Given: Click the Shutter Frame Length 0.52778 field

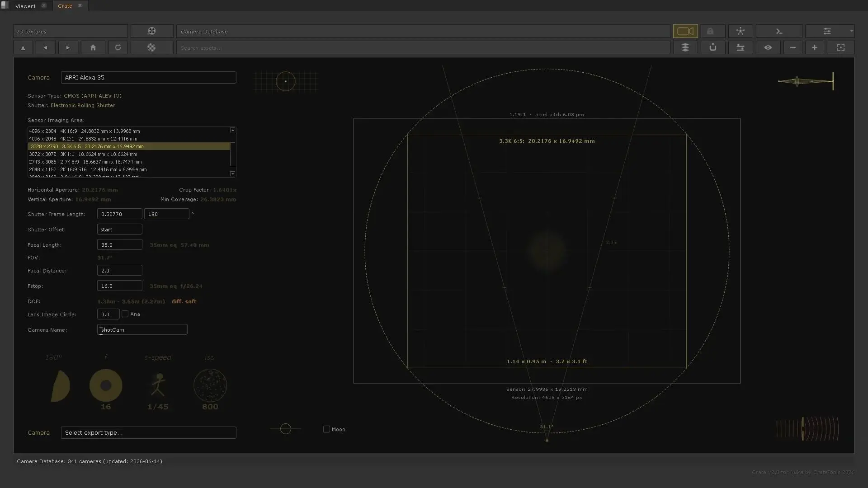Looking at the screenshot, I should click(x=120, y=214).
